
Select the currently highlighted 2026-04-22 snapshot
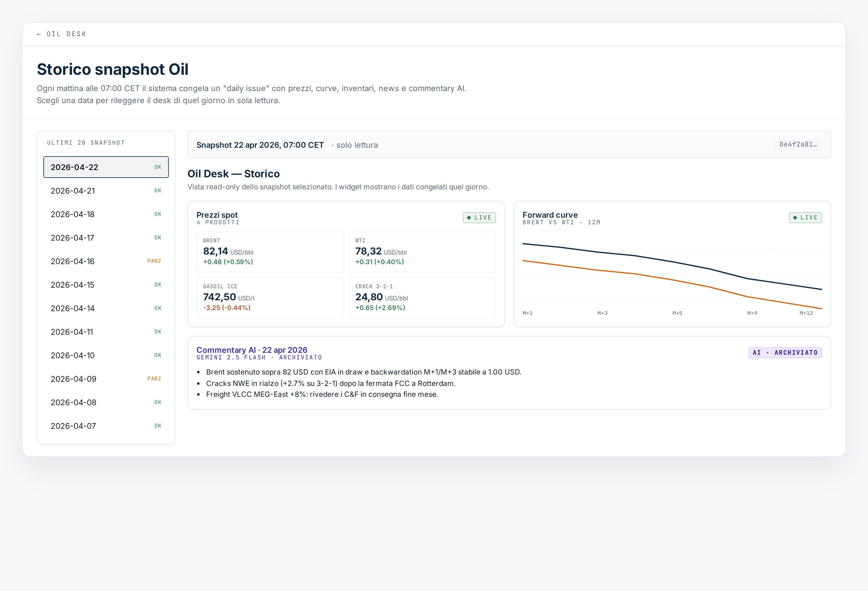coord(106,167)
